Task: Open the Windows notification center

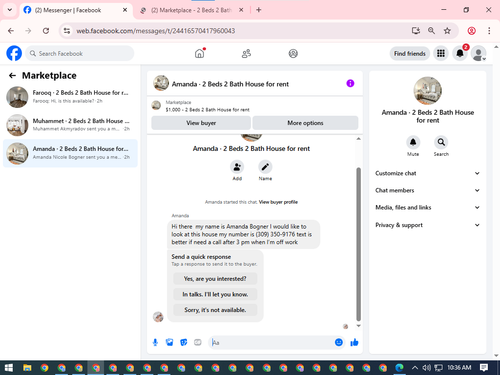Action: pyautogui.click(x=484, y=368)
